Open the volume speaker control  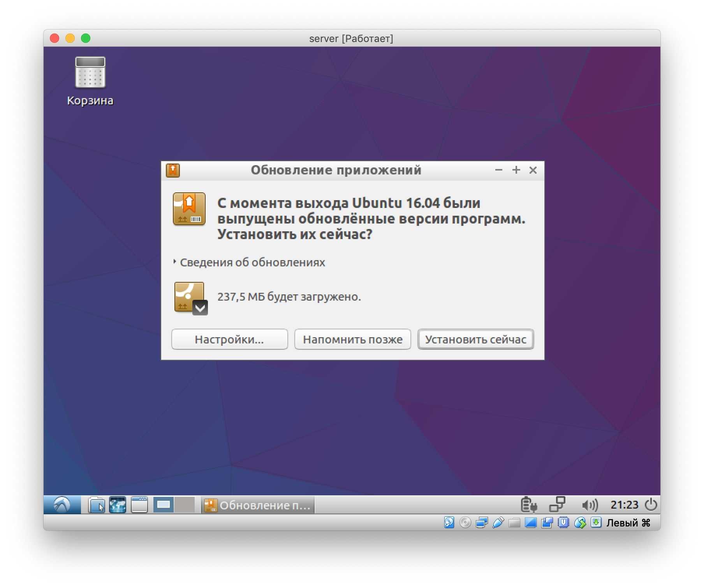pos(590,505)
